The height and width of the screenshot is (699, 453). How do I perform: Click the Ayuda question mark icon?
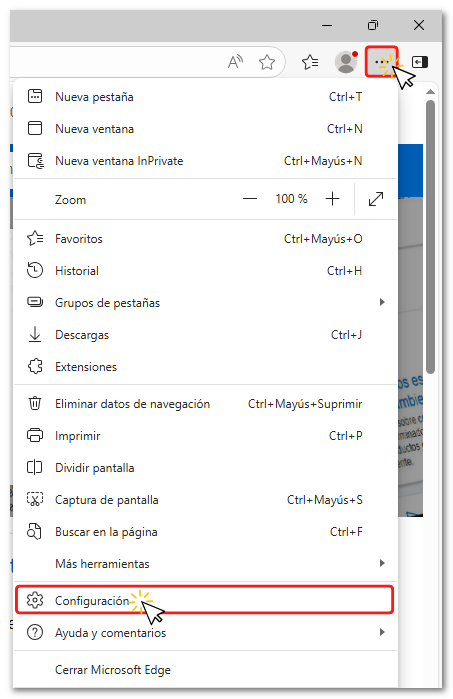click(x=35, y=632)
